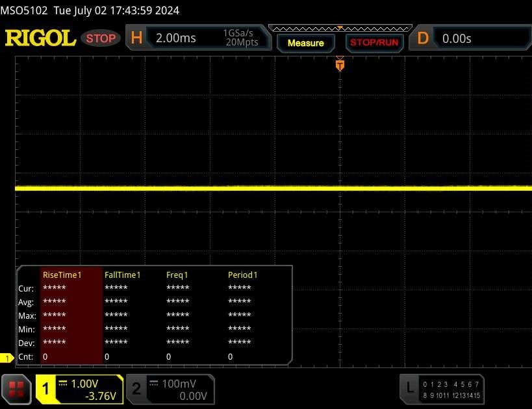The height and width of the screenshot is (409, 532).
Task: Select the 1GSa/s sample rate readout
Action: pyautogui.click(x=238, y=33)
